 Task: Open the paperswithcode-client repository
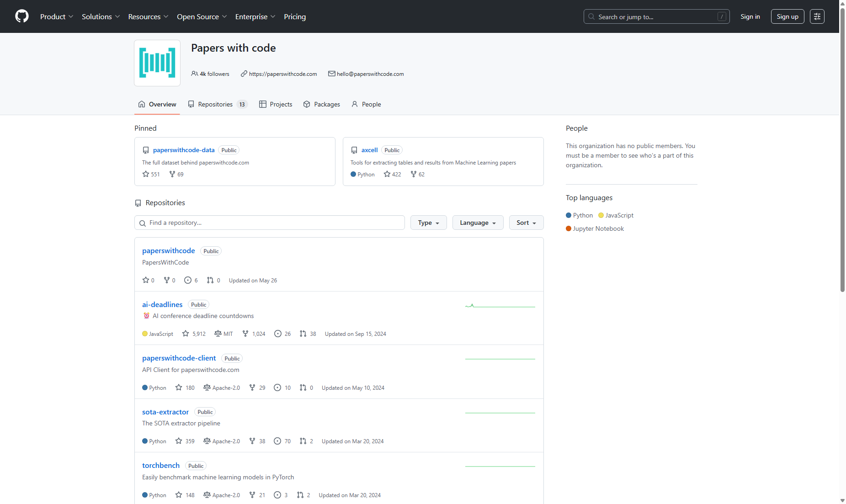(x=179, y=358)
